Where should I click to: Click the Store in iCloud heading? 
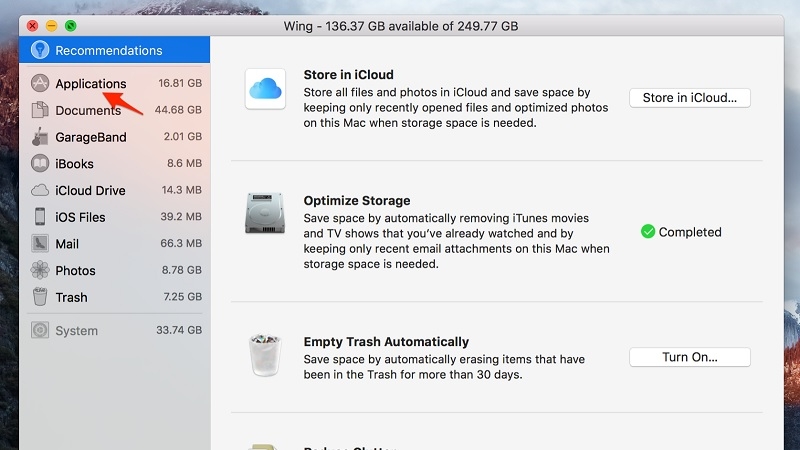click(x=348, y=74)
